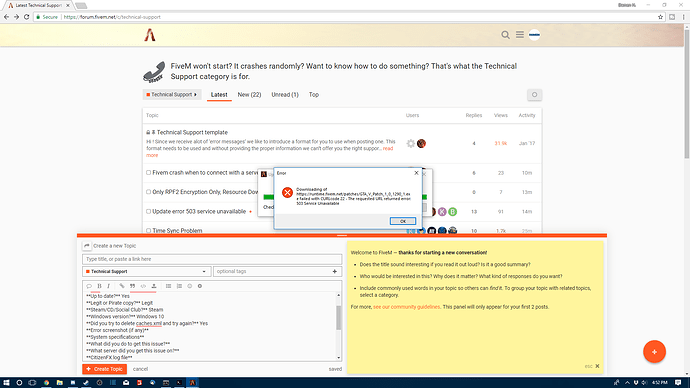Expand the composer category Technical Support dropdown
The height and width of the screenshot is (388, 690).
click(x=147, y=271)
